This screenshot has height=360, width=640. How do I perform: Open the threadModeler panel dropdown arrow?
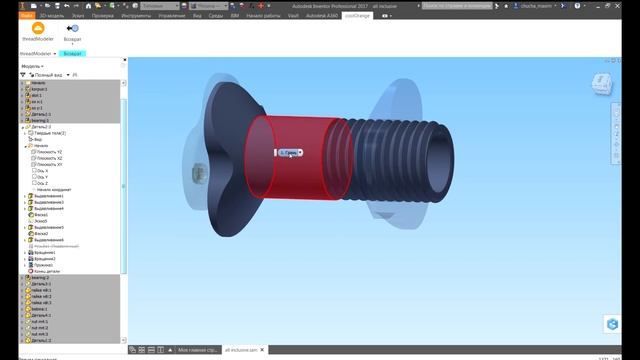(55, 54)
